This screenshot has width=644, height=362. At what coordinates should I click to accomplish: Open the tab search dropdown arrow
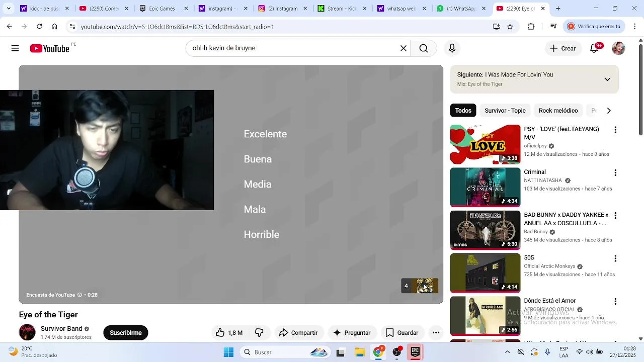pyautogui.click(x=9, y=9)
